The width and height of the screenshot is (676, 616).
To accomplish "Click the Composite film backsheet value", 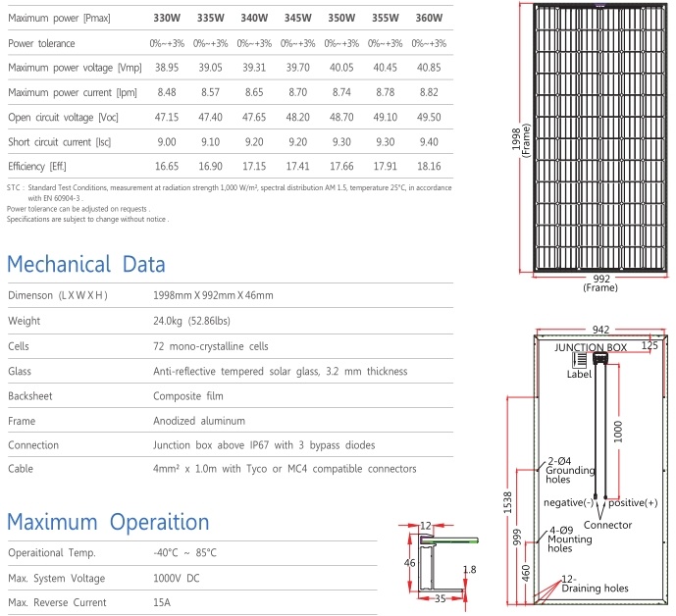I will pos(188,396).
